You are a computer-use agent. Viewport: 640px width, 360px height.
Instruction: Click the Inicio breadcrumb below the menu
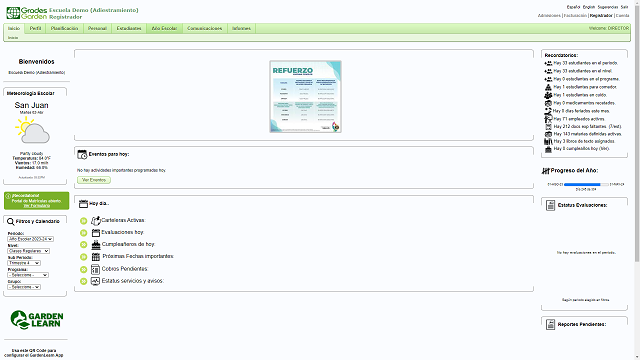click(x=13, y=38)
